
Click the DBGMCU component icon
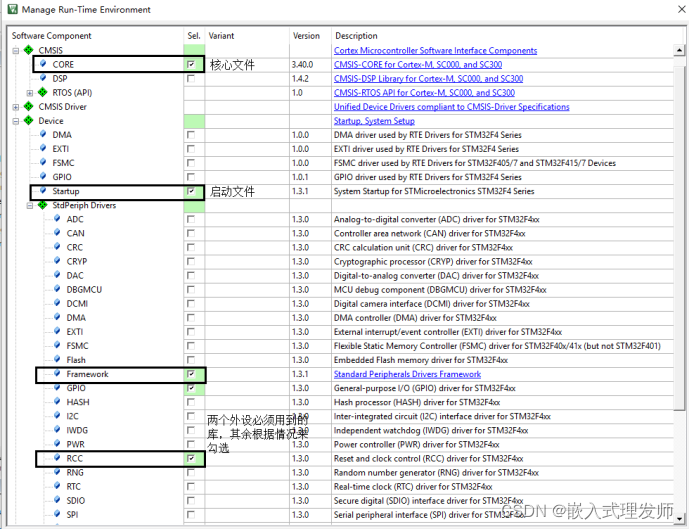[x=57, y=289]
